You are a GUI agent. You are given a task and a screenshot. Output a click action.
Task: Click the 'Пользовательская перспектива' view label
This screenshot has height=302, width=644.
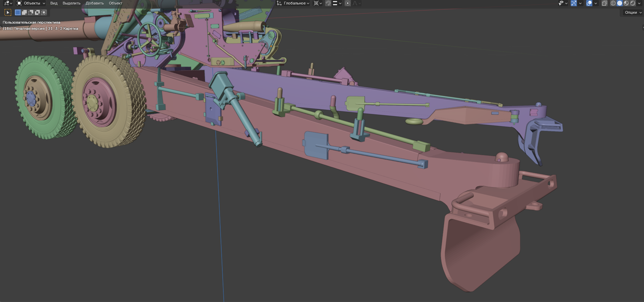click(x=31, y=23)
